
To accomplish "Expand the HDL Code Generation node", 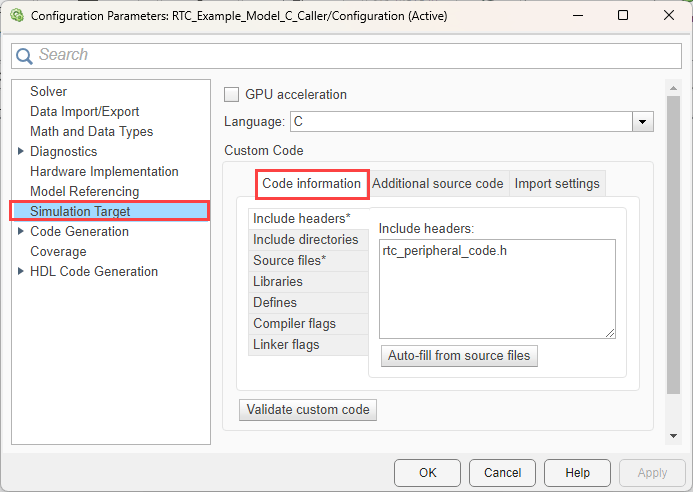I will coord(21,272).
